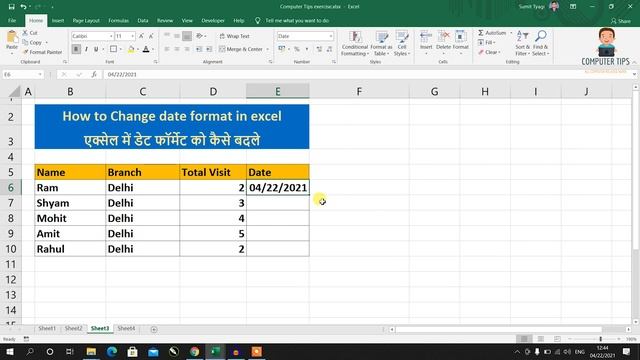640x360 pixels.
Task: Toggle Underline formatting
Action: pos(96,49)
